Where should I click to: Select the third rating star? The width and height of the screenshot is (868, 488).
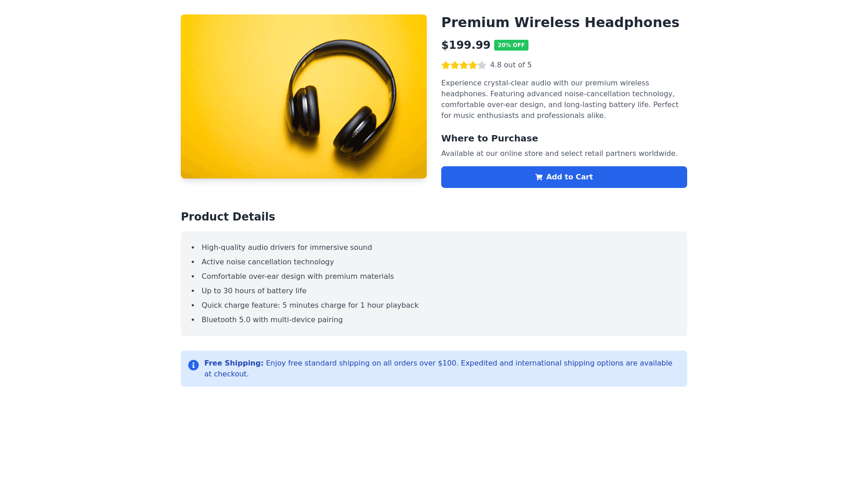[464, 65]
